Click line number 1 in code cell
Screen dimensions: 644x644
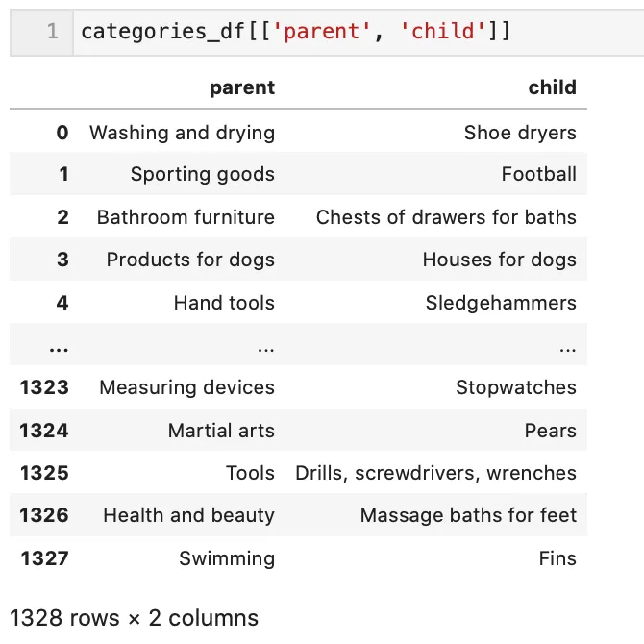52,32
